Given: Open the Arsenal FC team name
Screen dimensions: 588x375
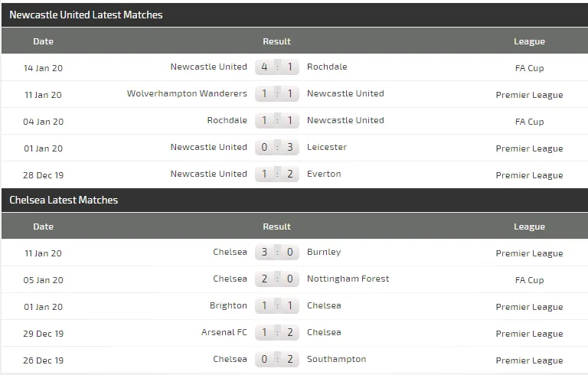Looking at the screenshot, I should [x=224, y=332].
